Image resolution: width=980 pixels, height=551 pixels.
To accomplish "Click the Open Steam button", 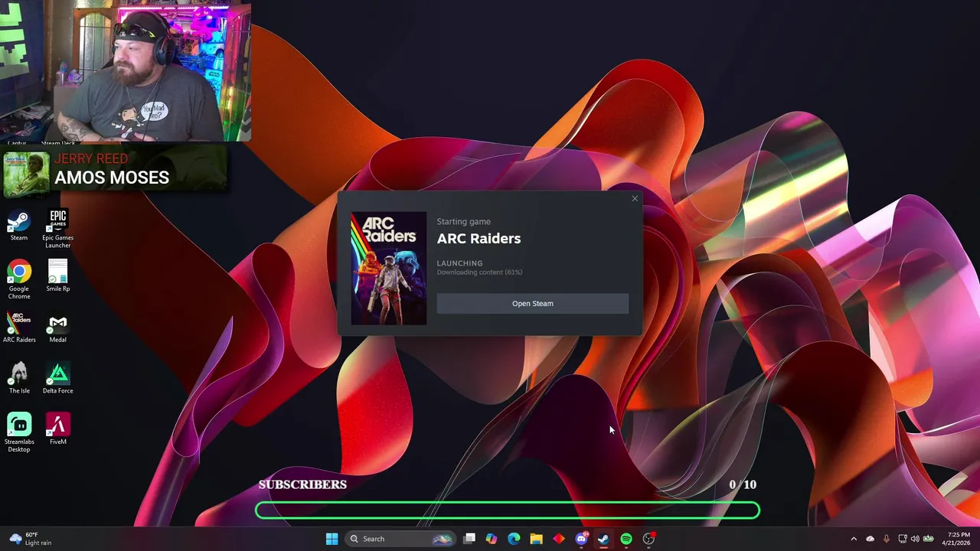I will point(533,304).
